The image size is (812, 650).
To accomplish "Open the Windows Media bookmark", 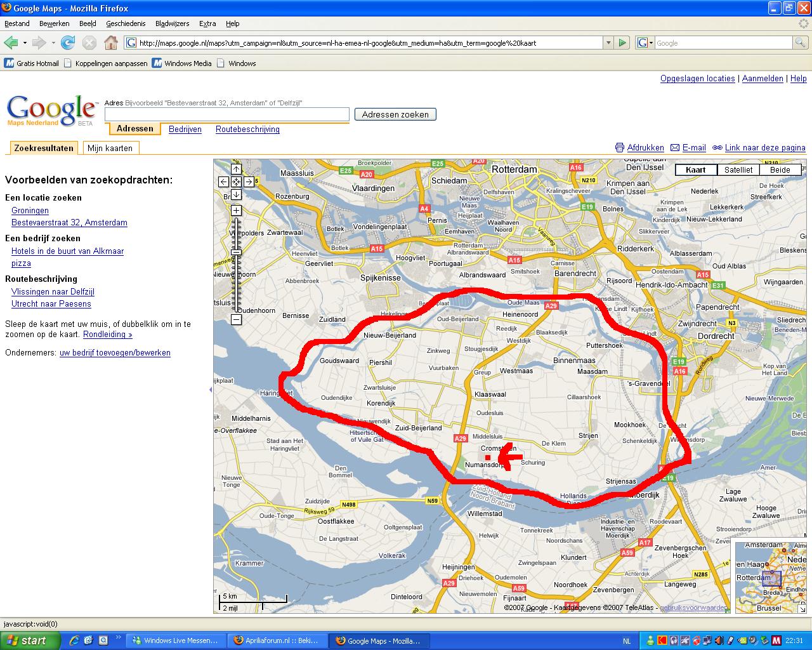I will [181, 63].
